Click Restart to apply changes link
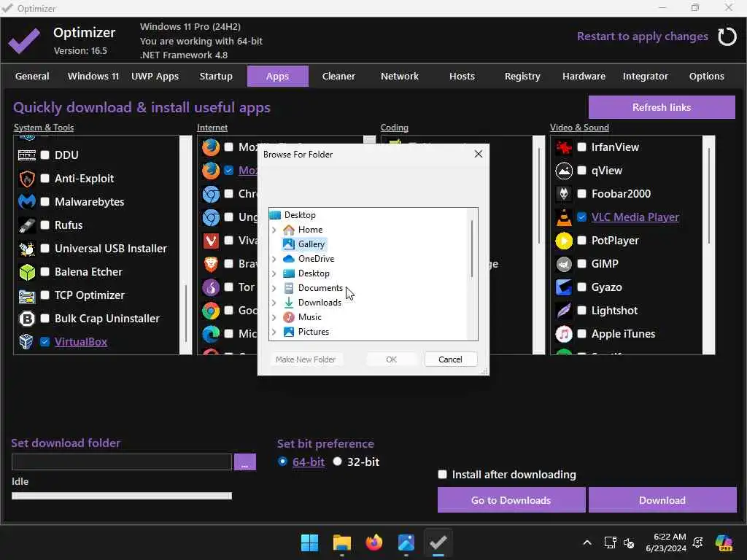747x560 pixels. (642, 36)
